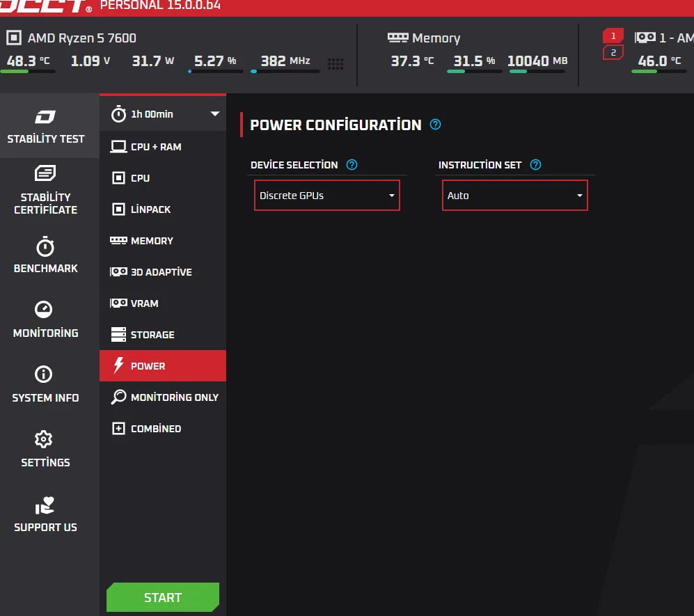This screenshot has width=694, height=616.
Task: Select the Combined test
Action: 163,428
